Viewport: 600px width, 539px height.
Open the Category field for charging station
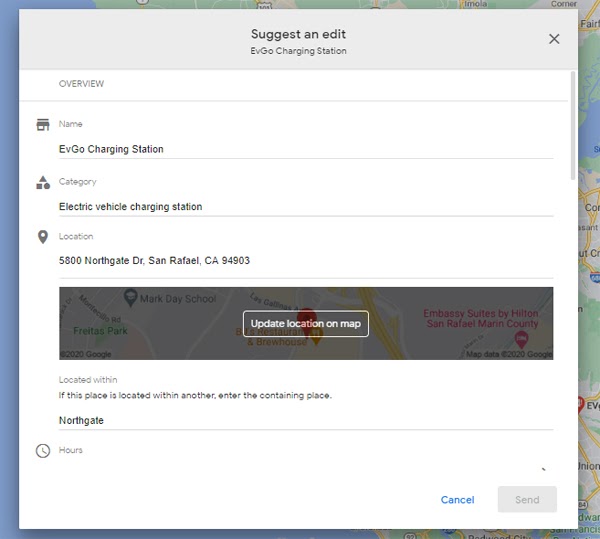305,207
